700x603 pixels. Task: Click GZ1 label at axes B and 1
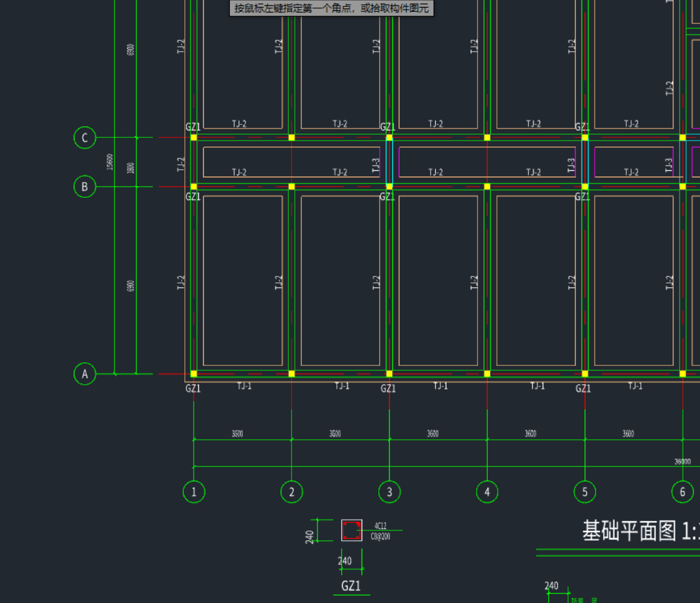(193, 197)
